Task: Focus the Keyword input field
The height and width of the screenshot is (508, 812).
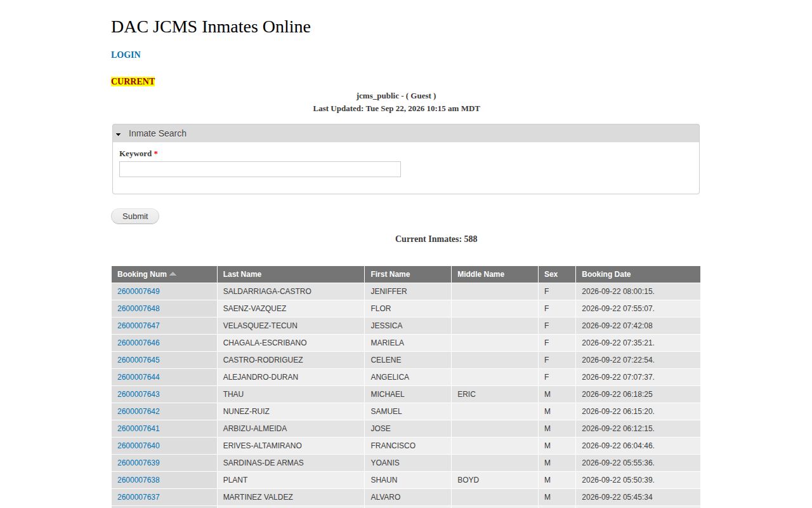Action: 260,169
